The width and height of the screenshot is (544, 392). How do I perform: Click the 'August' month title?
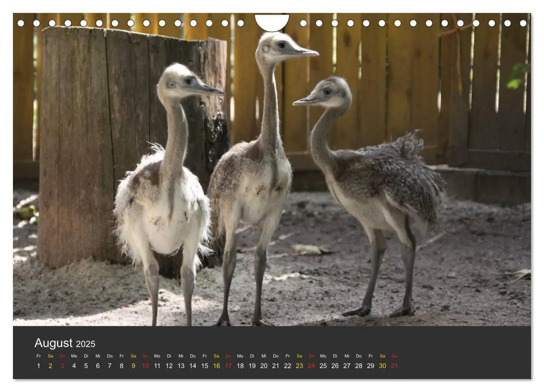click(54, 343)
